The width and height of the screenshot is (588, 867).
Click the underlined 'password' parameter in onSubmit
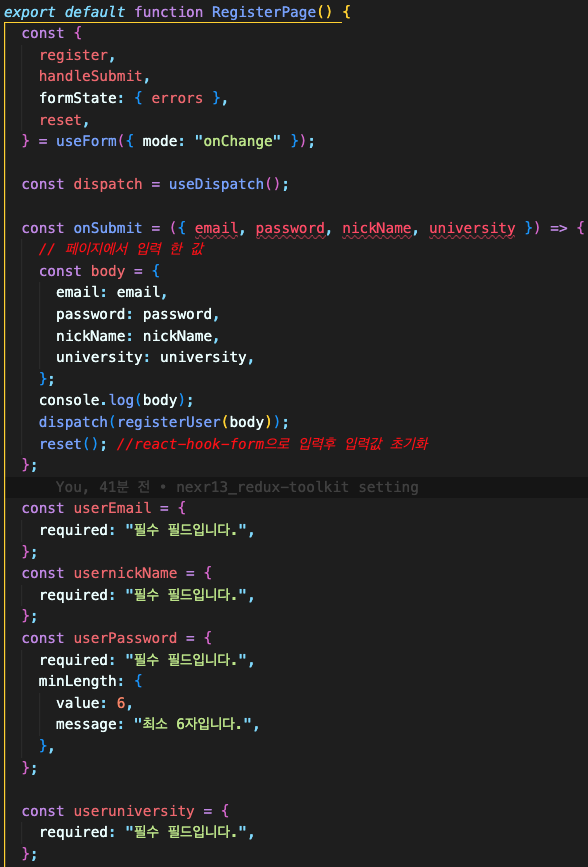click(x=289, y=228)
